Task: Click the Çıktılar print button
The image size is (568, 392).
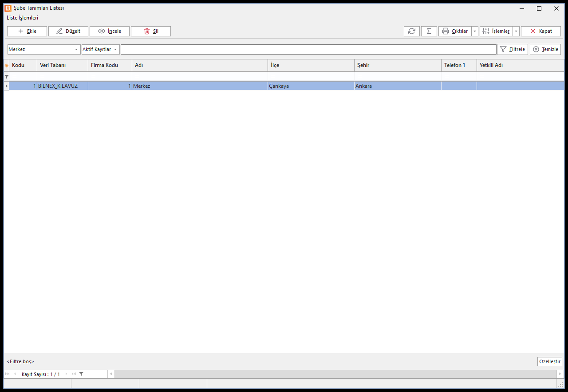Action: click(x=455, y=31)
